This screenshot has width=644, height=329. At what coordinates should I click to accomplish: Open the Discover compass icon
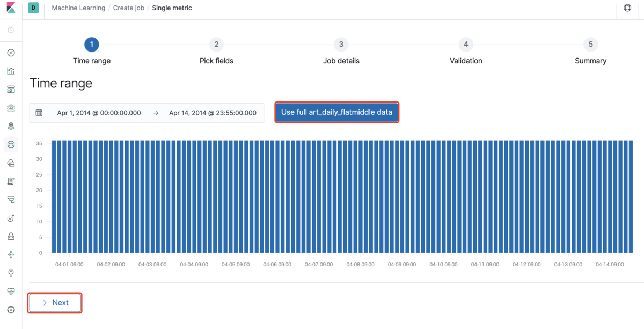click(x=11, y=53)
